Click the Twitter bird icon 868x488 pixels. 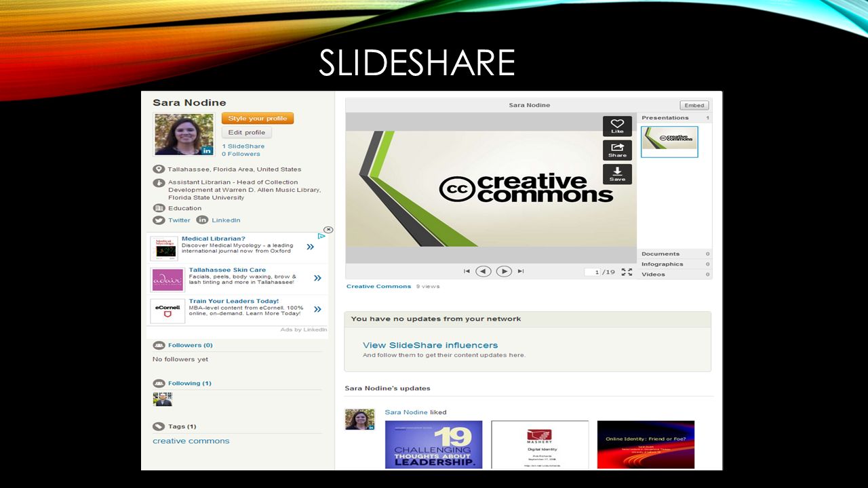[x=159, y=220]
